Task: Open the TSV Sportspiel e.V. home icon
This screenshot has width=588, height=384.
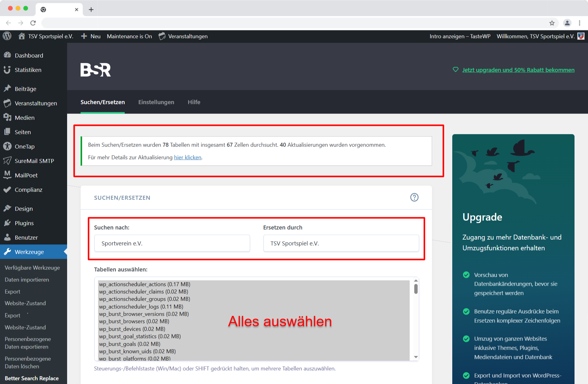Action: 21,36
